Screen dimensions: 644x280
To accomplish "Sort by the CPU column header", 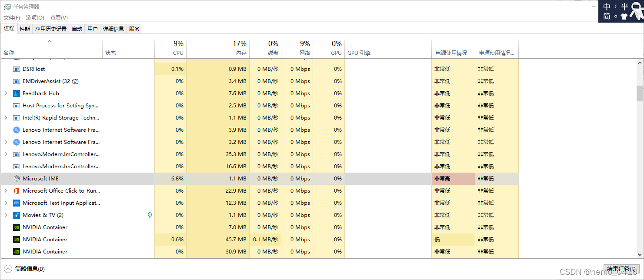I will point(170,49).
